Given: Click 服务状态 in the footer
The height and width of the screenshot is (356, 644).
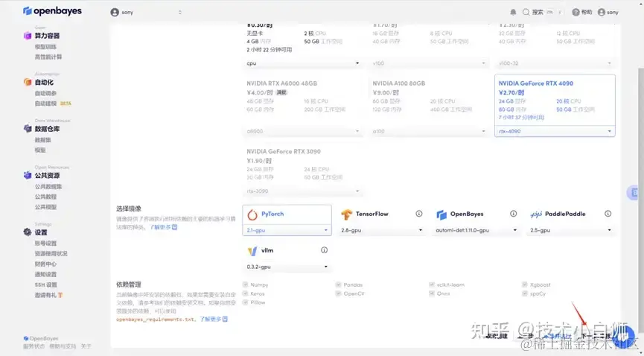Looking at the screenshot, I should [x=34, y=346].
